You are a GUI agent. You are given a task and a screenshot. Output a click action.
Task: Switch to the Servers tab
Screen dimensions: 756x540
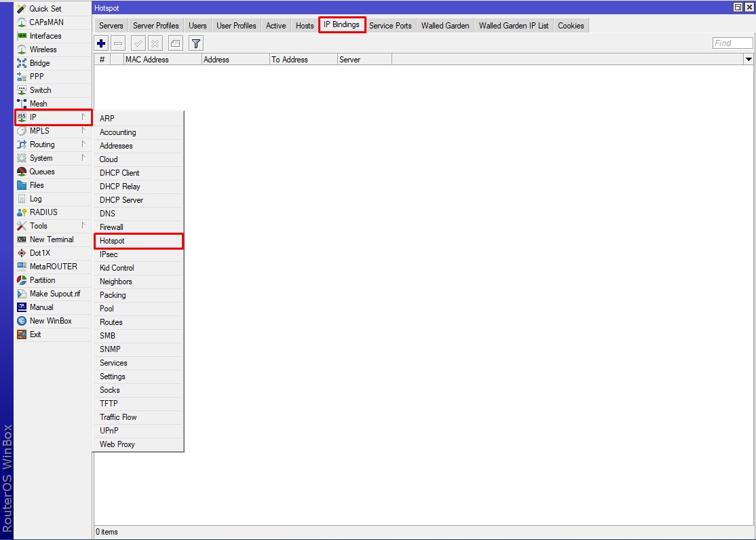coord(111,26)
